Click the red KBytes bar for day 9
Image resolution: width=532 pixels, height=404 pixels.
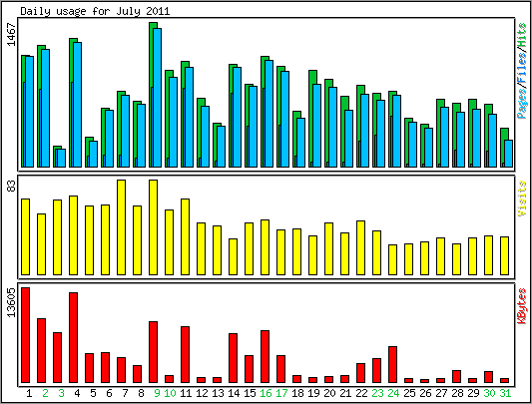[153, 352]
